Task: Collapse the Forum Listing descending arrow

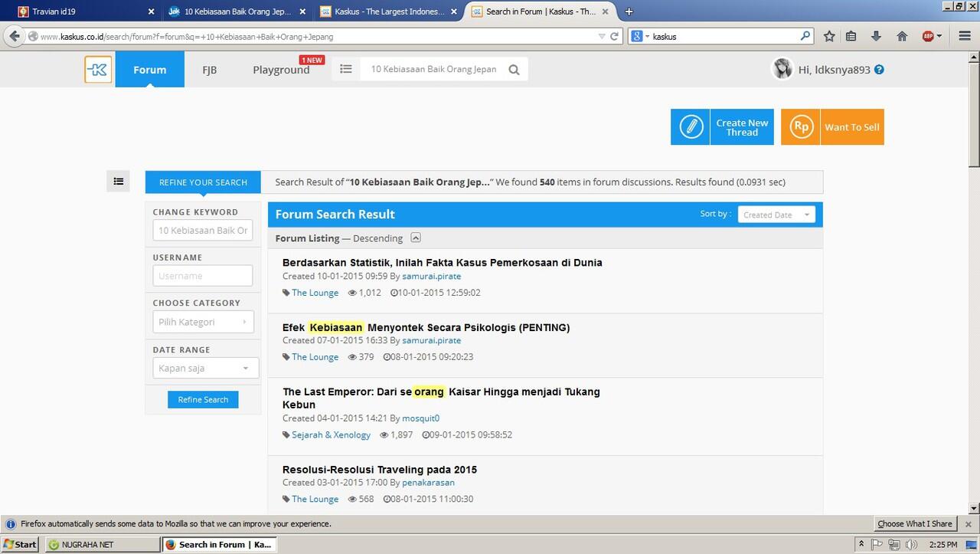Action: tap(416, 238)
